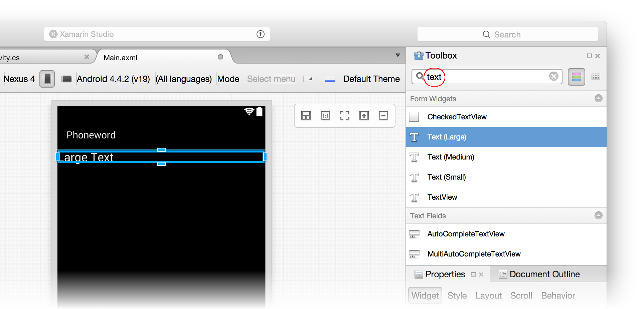
Task: Click the fit-to-screen icon in designer toolbar
Action: coord(344,116)
